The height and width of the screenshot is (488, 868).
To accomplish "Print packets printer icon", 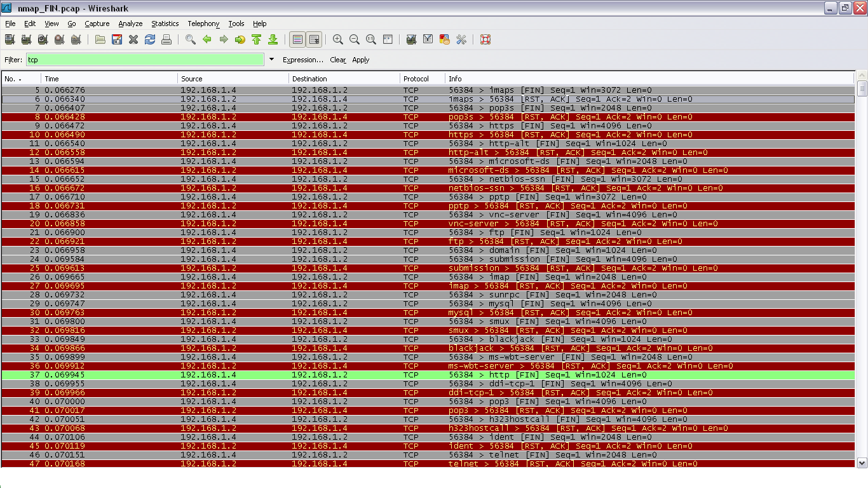I will 166,39.
